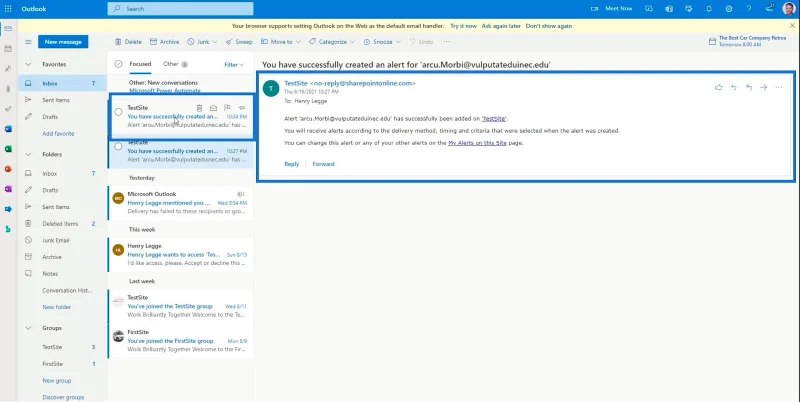Open the notifications bell
Viewport: 800px width, 402px height.
point(709,9)
